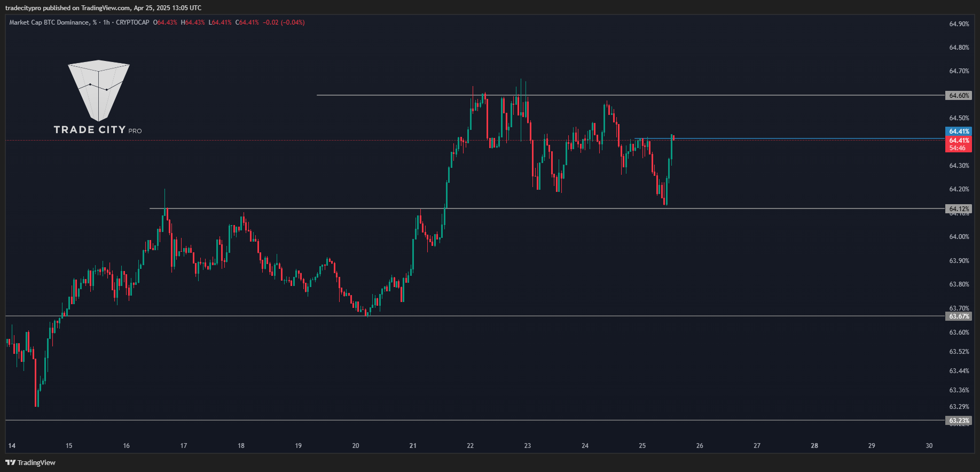
Task: Click date '25' on the time axis
Action: (x=642, y=446)
